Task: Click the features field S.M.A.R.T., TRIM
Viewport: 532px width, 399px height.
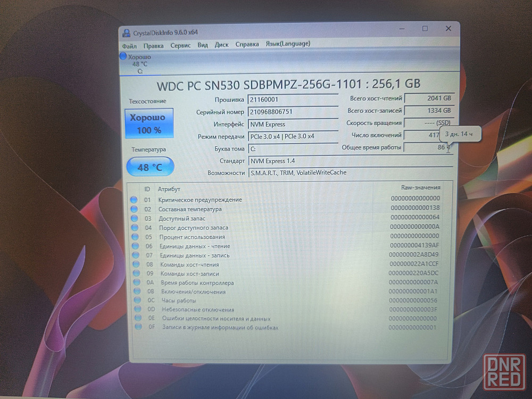Action: [x=351, y=173]
